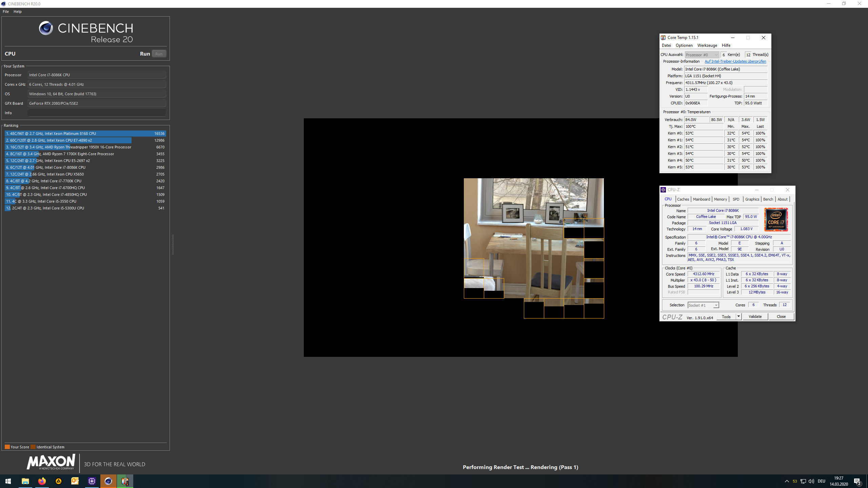Click the Cinebench taskbar icon
The width and height of the screenshot is (868, 488).
(x=108, y=481)
